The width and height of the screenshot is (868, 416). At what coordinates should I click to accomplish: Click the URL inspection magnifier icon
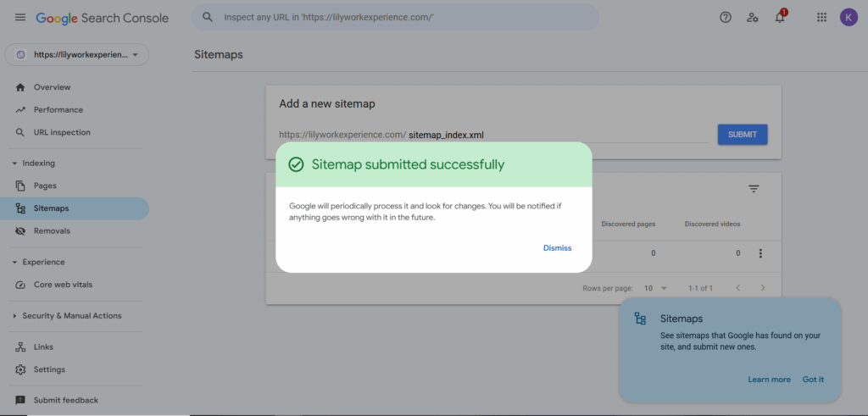coord(20,133)
